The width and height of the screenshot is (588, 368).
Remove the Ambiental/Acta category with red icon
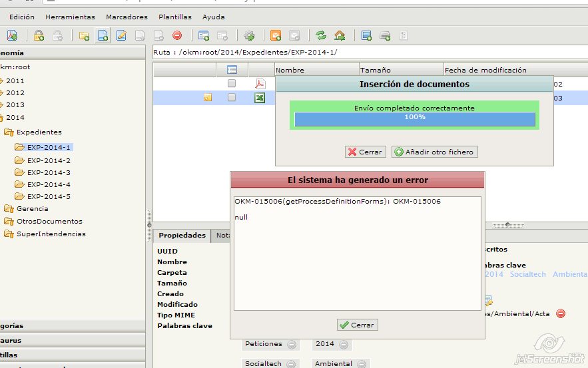561,313
